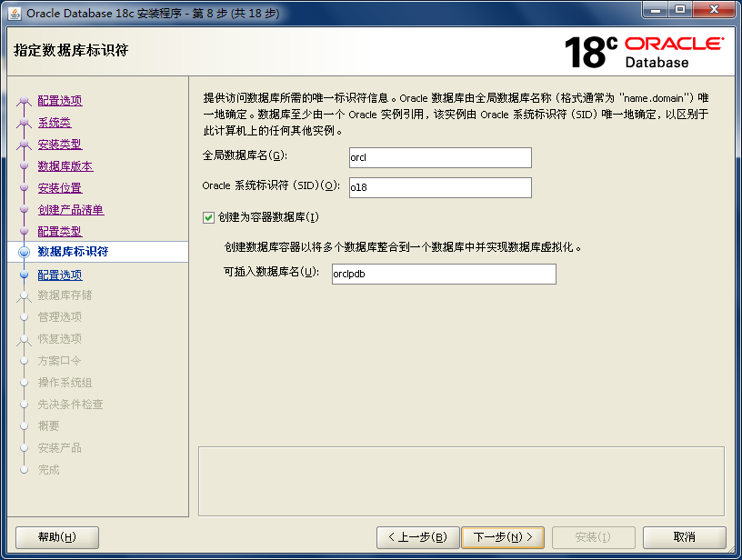Click the 先决条件检查 step text

[71, 404]
